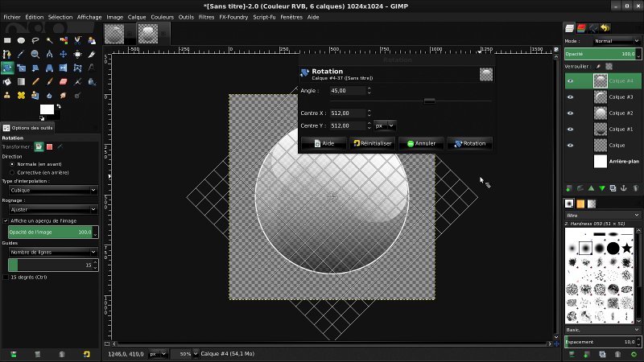Open the Script-Fu menu
Viewport: 644px width, 362px height.
click(264, 17)
